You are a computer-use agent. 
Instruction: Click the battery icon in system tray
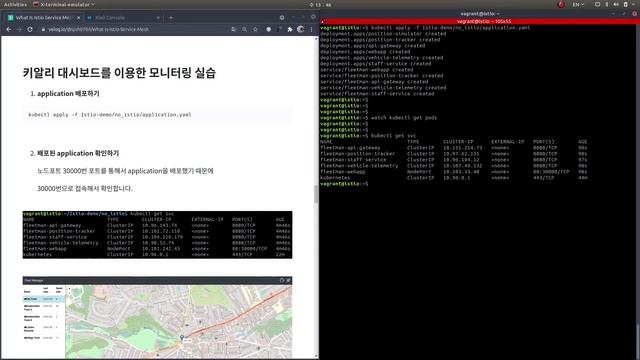625,4
